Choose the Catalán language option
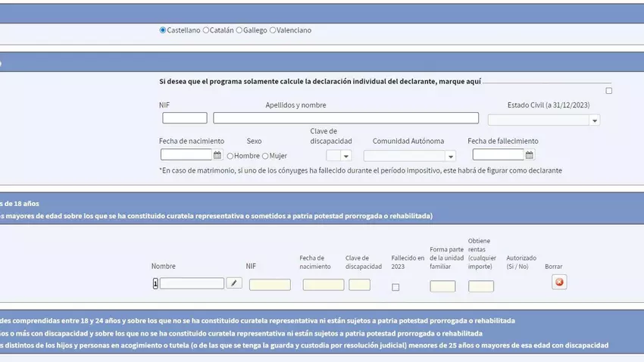Screen dimensions: 644x362 tap(206, 30)
